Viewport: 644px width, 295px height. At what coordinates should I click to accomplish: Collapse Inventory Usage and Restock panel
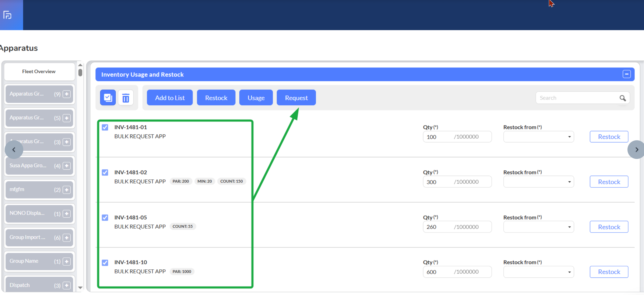pyautogui.click(x=626, y=74)
